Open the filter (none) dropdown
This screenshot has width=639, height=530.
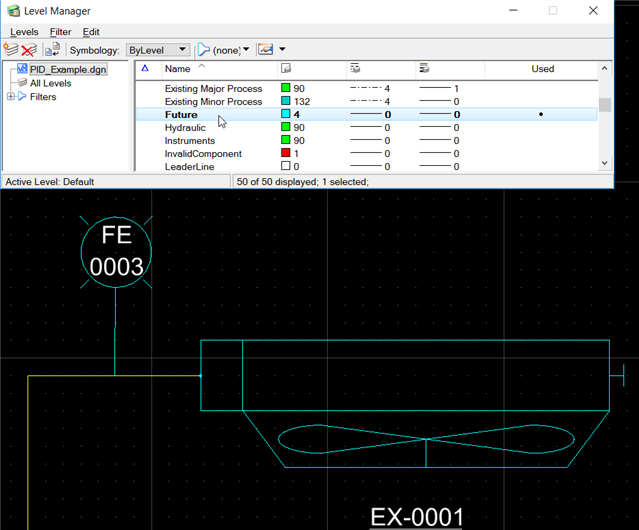(x=224, y=49)
